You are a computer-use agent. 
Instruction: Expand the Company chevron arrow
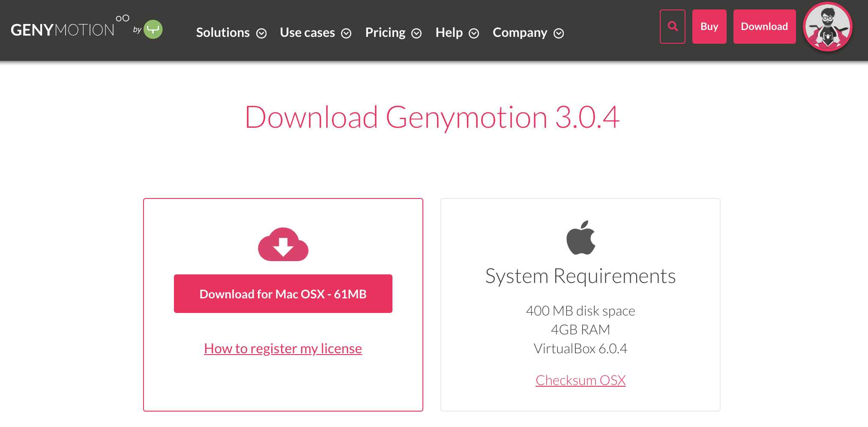click(559, 33)
